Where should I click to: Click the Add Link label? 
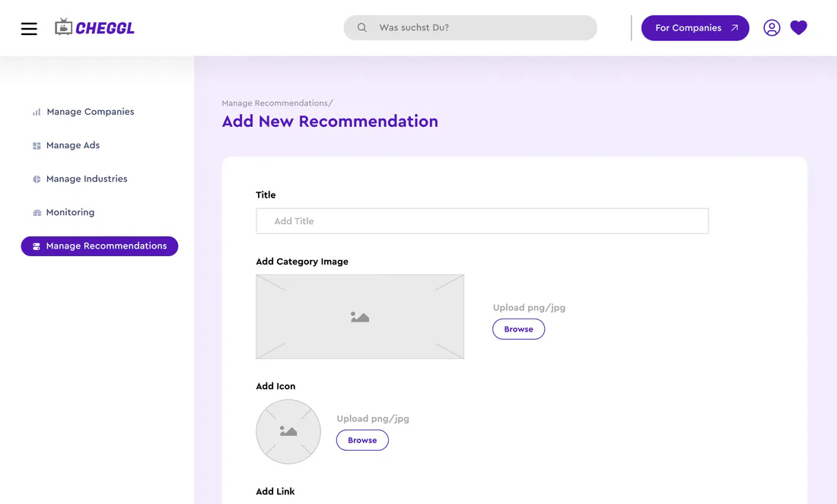275,491
